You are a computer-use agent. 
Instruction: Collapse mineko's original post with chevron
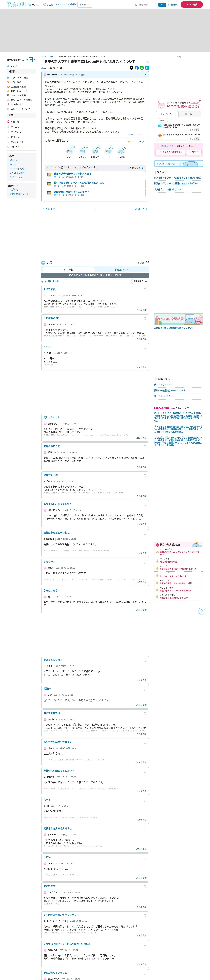click(145, 75)
